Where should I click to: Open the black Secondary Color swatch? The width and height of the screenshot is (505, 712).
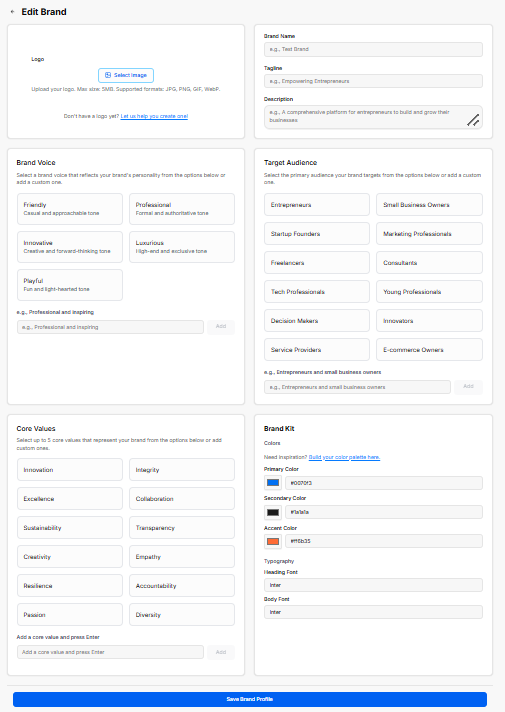tap(273, 512)
